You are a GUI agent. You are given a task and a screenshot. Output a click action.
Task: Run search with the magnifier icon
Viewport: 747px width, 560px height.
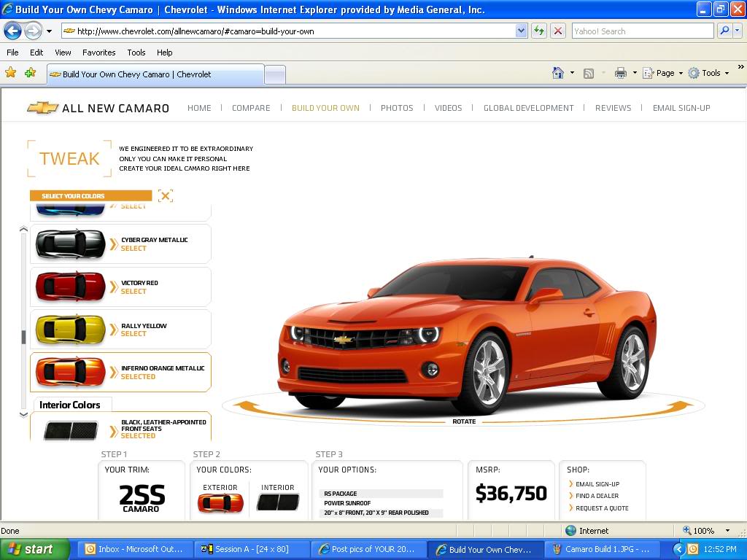point(724,31)
